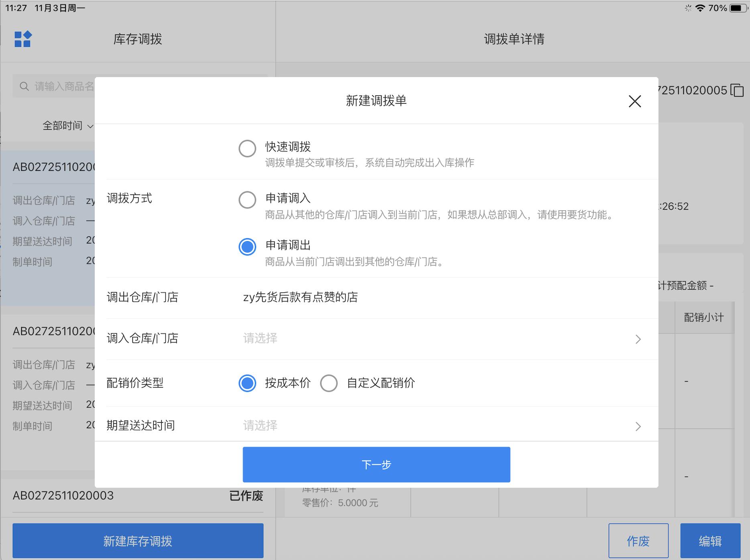Choose 按成本价 pricing type
This screenshot has height=560, width=750.
click(x=247, y=383)
